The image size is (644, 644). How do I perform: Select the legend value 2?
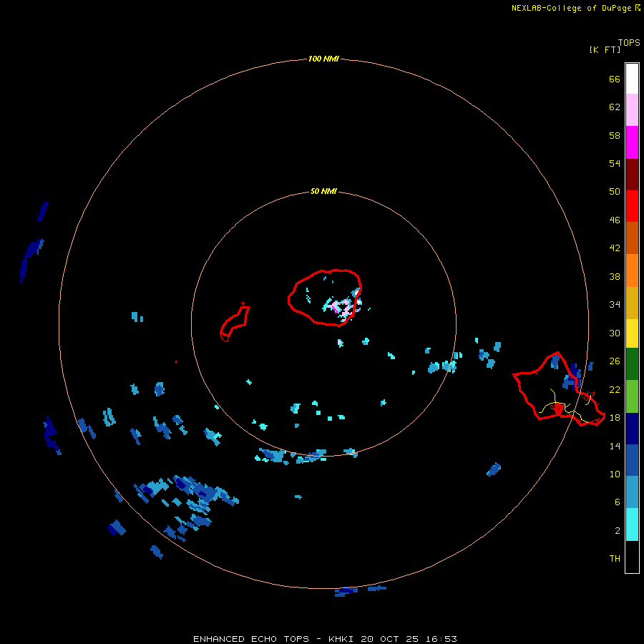(x=618, y=530)
